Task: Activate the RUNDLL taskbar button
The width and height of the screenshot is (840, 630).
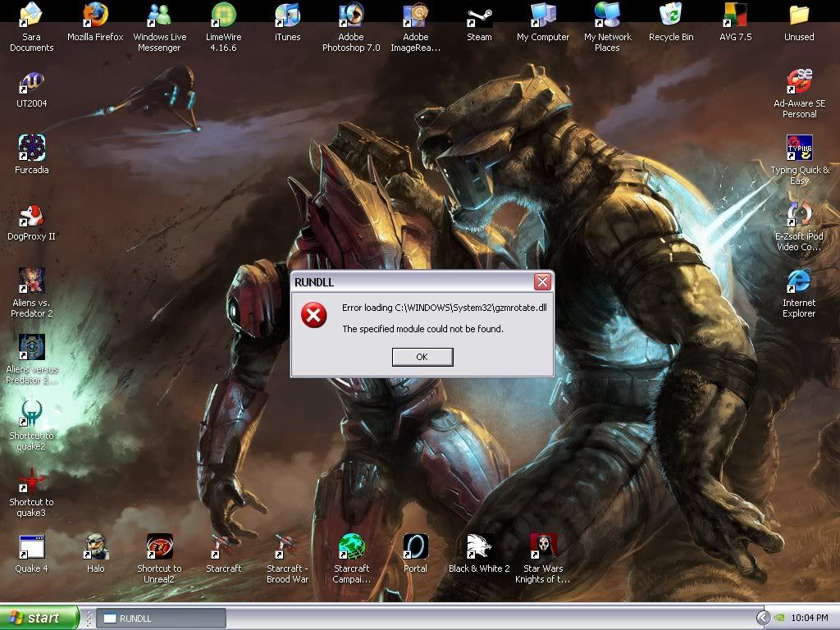Action: (x=162, y=619)
